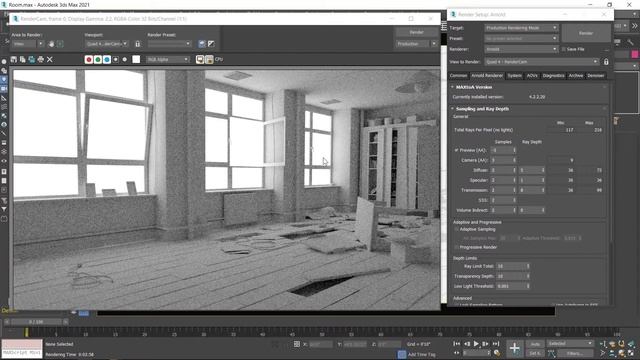This screenshot has width=640, height=360.
Task: Click the Specular ray depth field
Action: click(532, 180)
